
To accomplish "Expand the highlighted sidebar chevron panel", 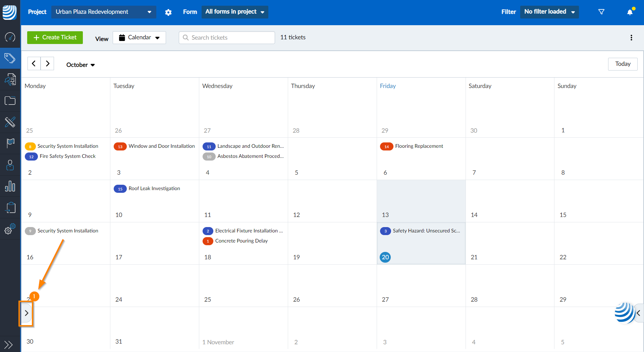I will pyautogui.click(x=26, y=313).
